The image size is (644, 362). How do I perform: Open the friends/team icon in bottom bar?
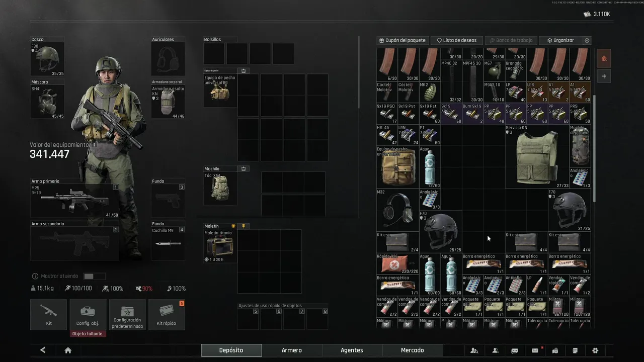pyautogui.click(x=474, y=350)
